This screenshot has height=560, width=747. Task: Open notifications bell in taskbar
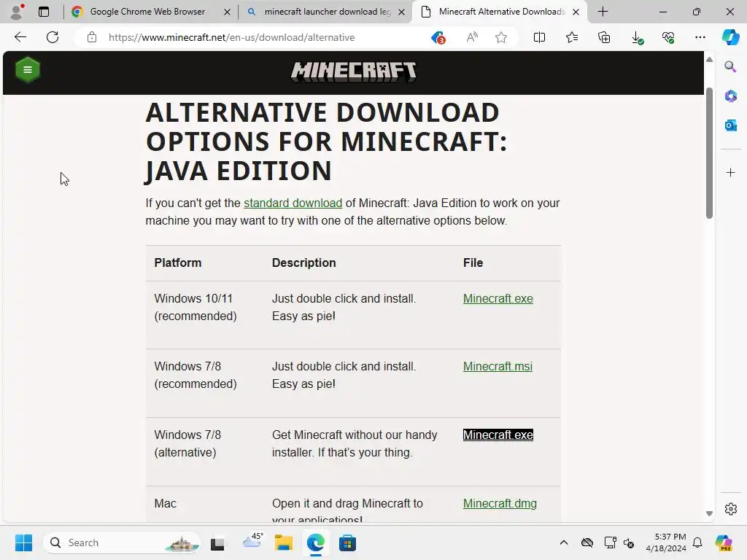(x=697, y=542)
